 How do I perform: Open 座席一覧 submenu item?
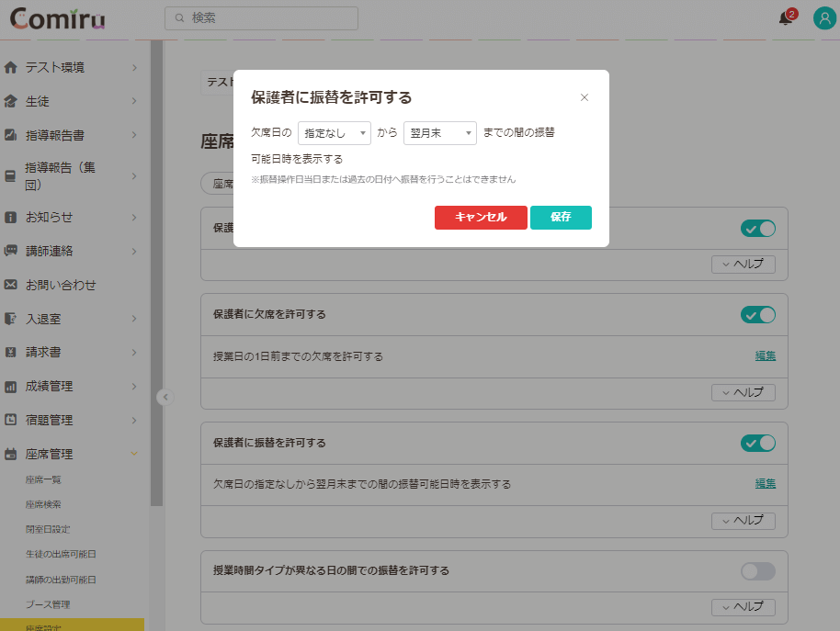43,480
